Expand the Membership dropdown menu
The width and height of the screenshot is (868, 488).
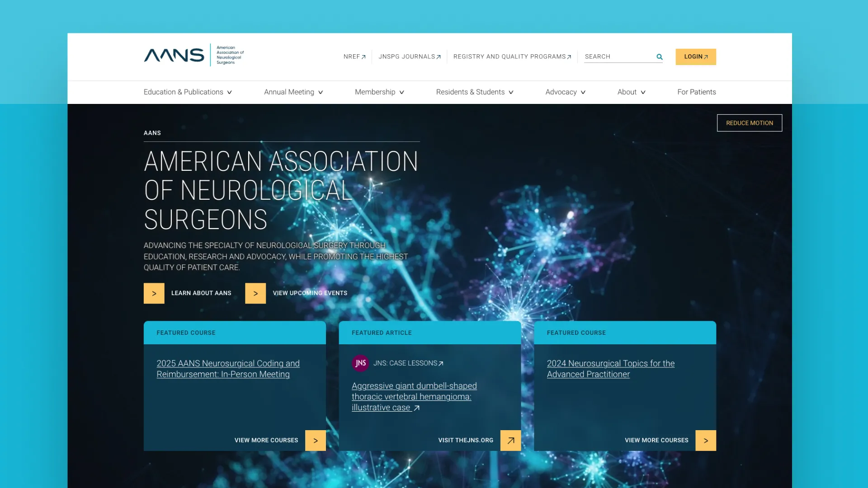point(379,92)
